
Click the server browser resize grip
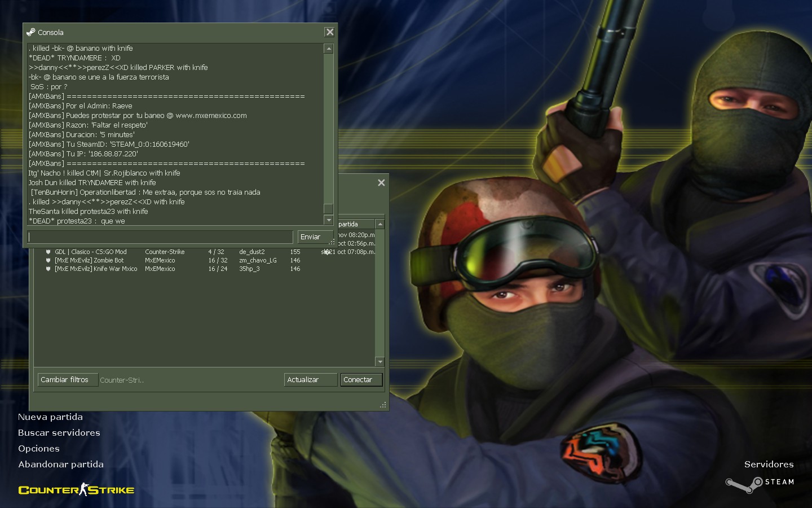tap(383, 405)
